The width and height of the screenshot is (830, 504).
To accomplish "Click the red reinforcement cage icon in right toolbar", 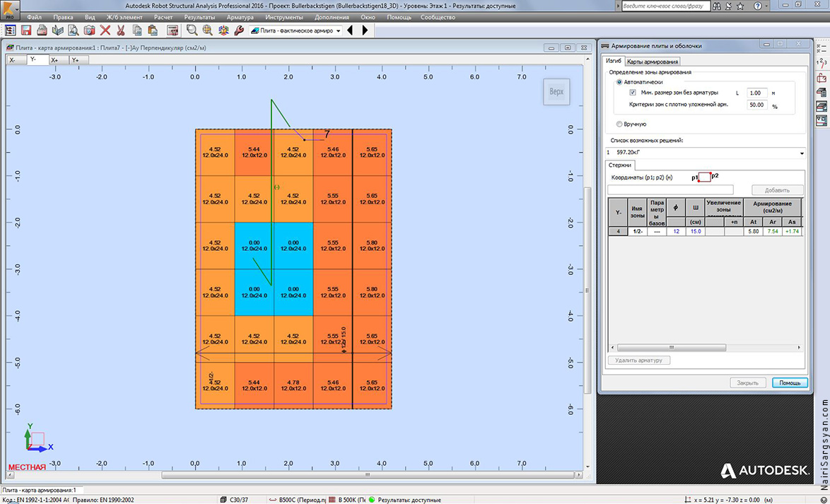I will pos(822,78).
